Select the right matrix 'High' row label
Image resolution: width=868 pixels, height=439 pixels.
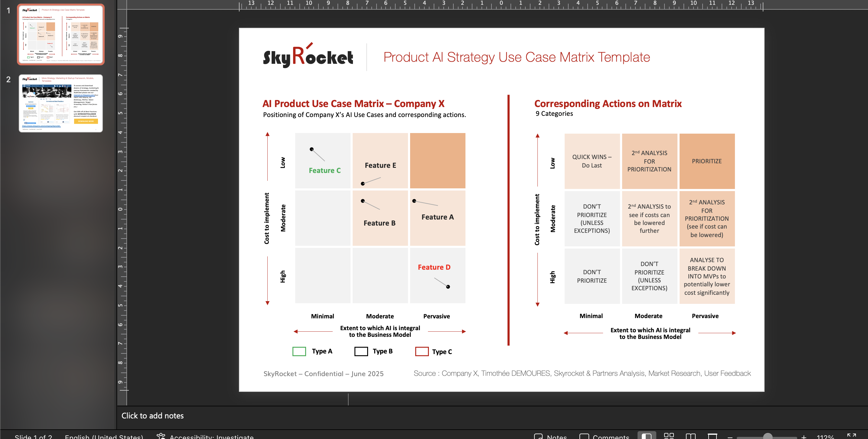point(552,277)
